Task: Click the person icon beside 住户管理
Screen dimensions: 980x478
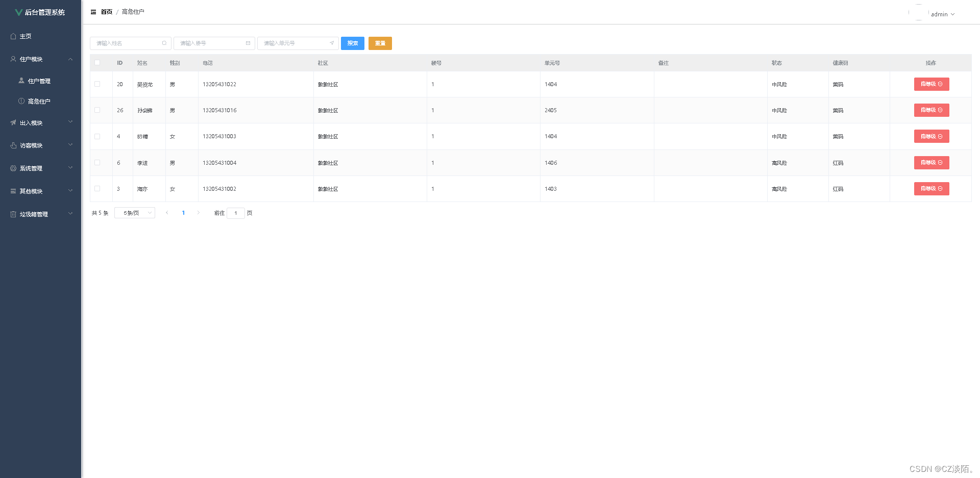Action: (21, 81)
